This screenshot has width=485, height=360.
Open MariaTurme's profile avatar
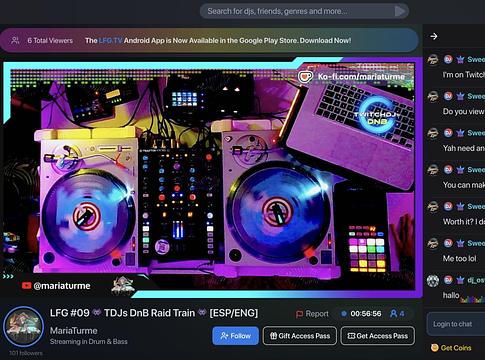click(x=23, y=327)
